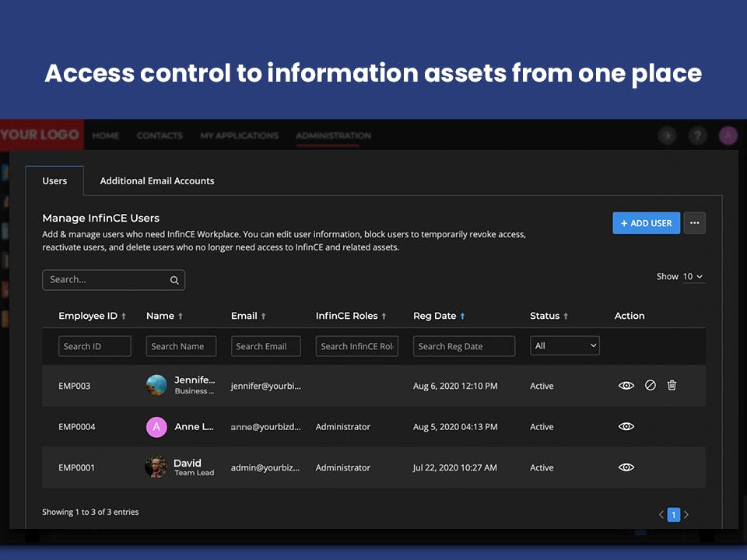
Task: View details for Jennifer EMP003
Action: click(626, 386)
